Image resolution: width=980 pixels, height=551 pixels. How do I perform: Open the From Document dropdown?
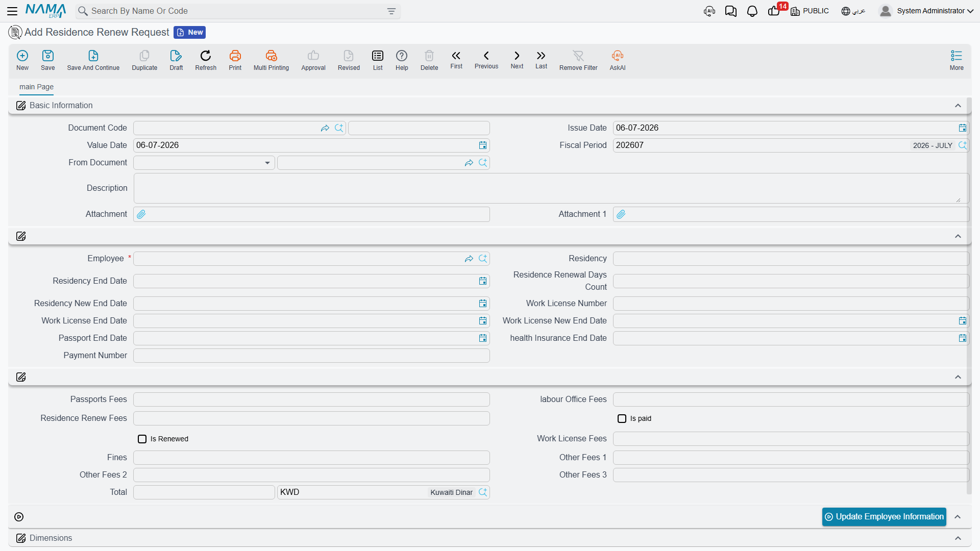click(204, 163)
